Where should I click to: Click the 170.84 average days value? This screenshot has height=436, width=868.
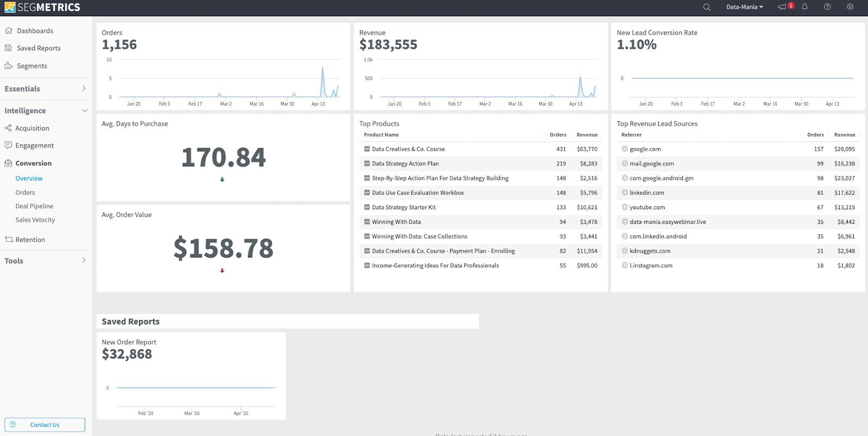(x=223, y=157)
